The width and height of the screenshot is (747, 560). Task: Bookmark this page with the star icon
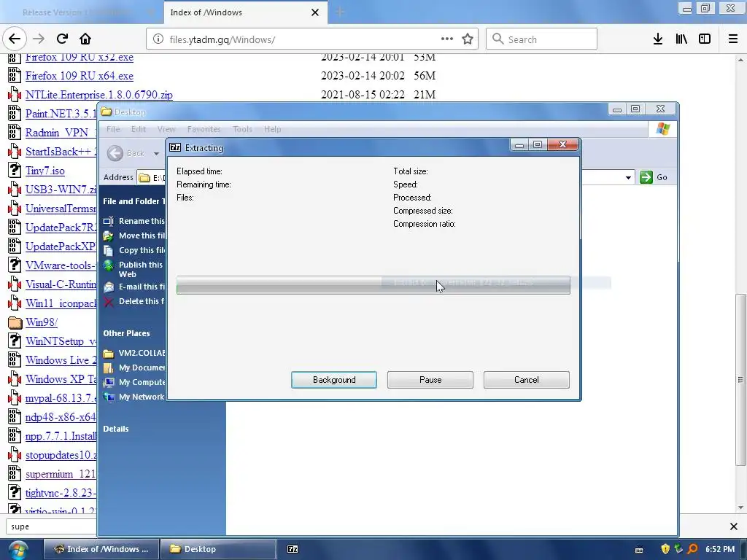pyautogui.click(x=468, y=39)
